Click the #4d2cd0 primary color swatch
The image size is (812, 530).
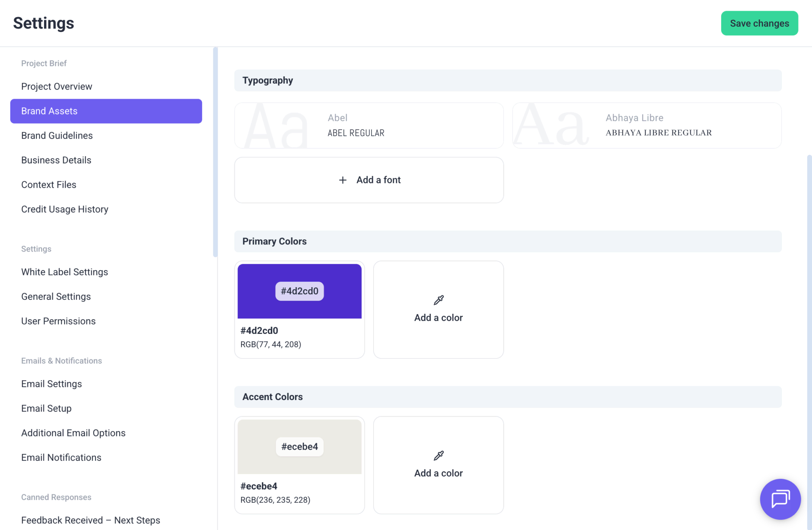point(299,291)
